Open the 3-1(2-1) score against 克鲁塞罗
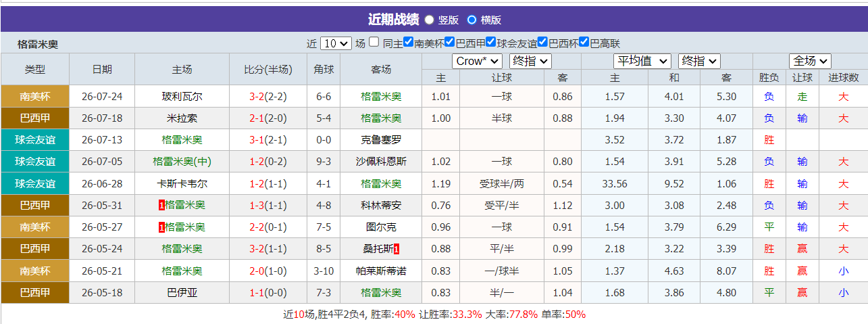This screenshot has width=868, height=324. tap(268, 140)
